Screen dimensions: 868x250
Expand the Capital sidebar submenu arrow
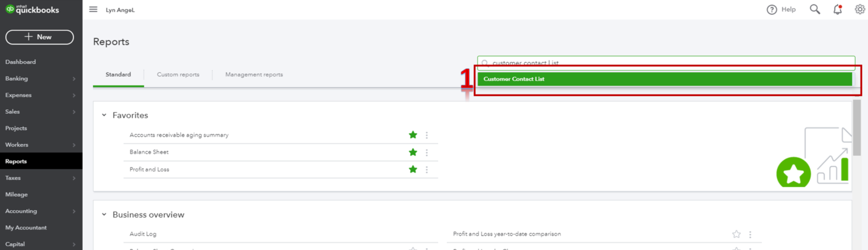pyautogui.click(x=74, y=244)
